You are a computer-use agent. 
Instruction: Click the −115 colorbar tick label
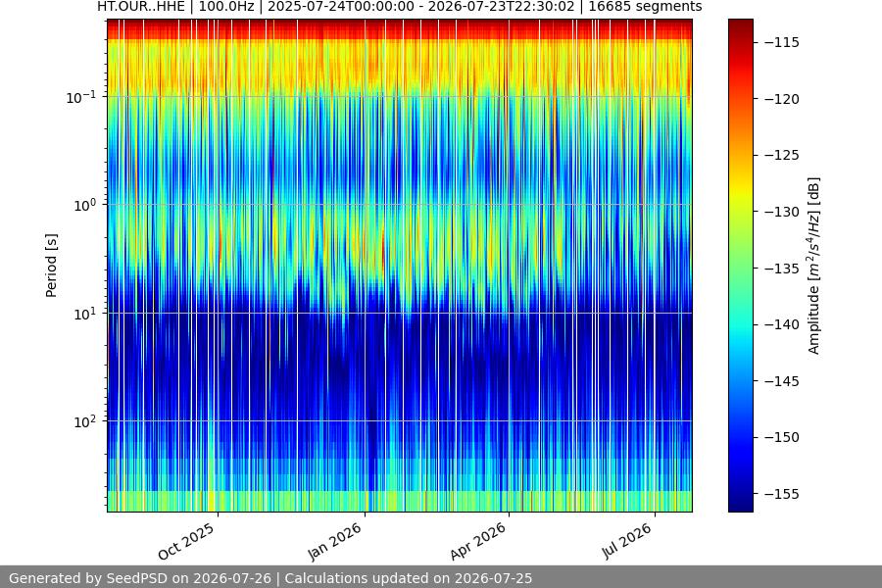coord(782,42)
